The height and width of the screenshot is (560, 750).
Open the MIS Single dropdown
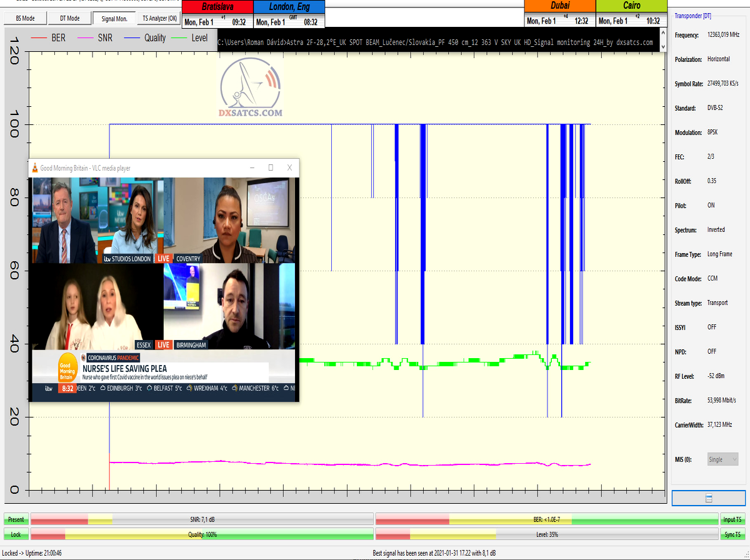coord(722,459)
